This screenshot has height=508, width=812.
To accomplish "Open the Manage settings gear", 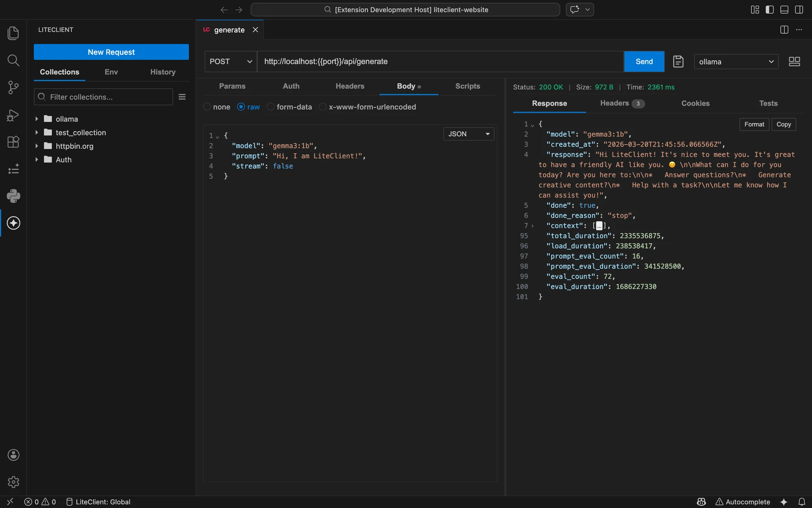I will (13, 482).
